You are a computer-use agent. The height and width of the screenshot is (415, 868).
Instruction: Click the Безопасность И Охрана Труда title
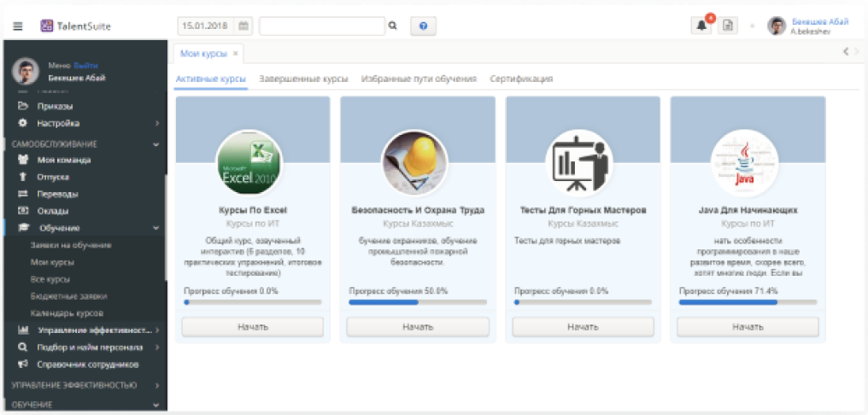tap(418, 211)
